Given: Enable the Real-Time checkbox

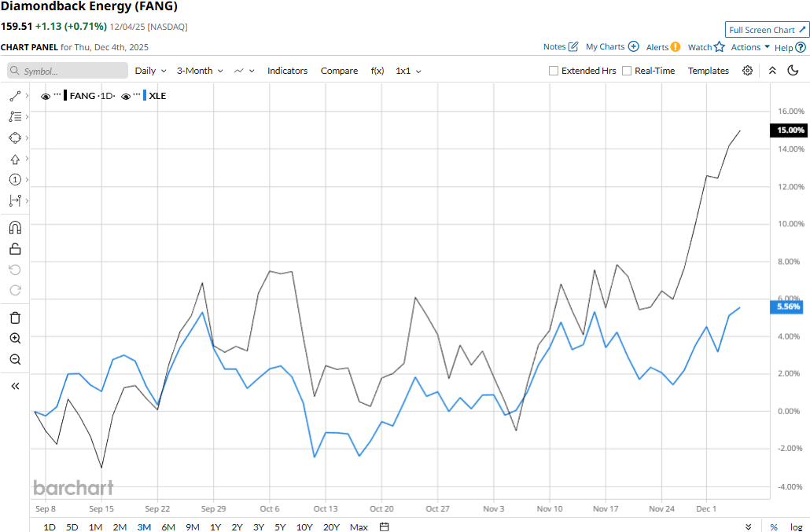Looking at the screenshot, I should pos(627,71).
